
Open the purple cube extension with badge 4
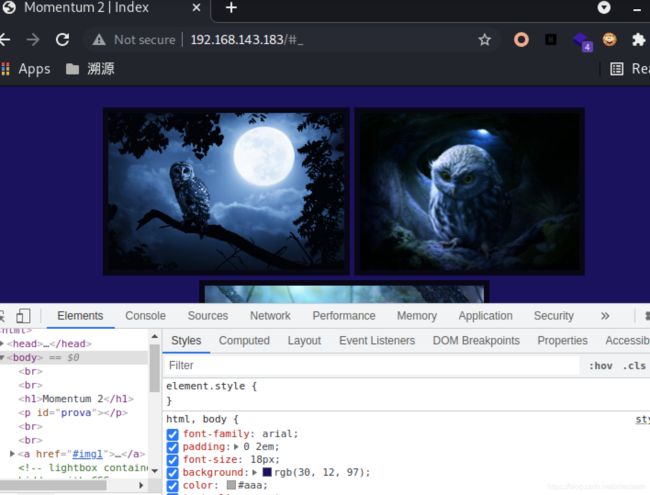(x=582, y=41)
